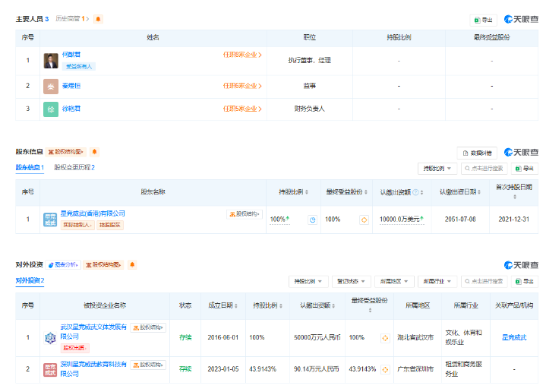The height and width of the screenshot is (392, 546).
Task: Open 股权分析 in 对外投资 header
Action: [64, 265]
